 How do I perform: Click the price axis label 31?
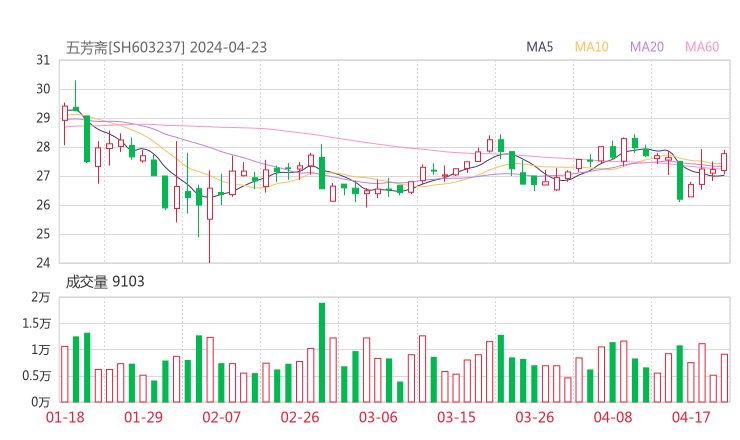click(43, 60)
